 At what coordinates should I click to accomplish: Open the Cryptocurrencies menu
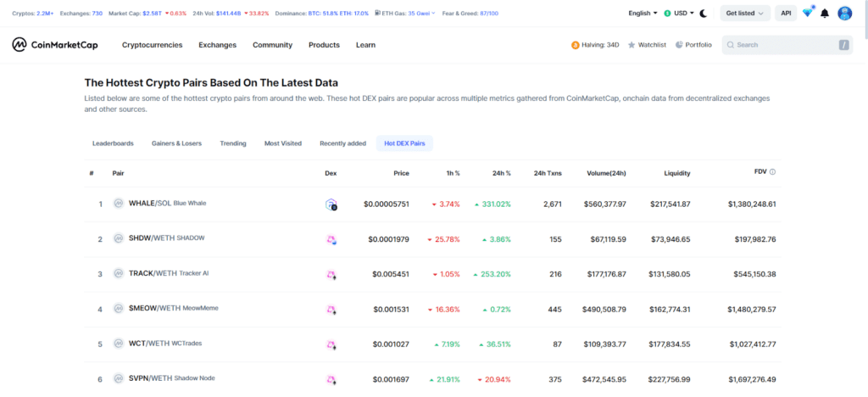click(153, 45)
